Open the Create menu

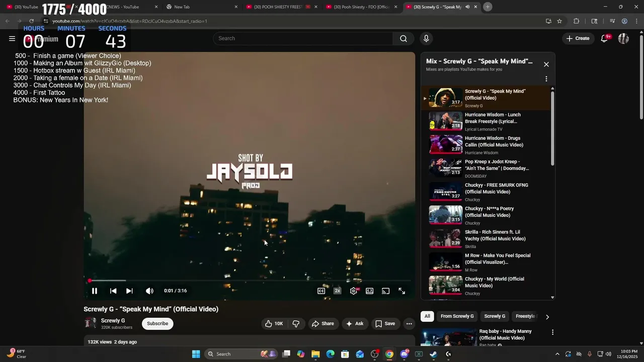point(578,38)
